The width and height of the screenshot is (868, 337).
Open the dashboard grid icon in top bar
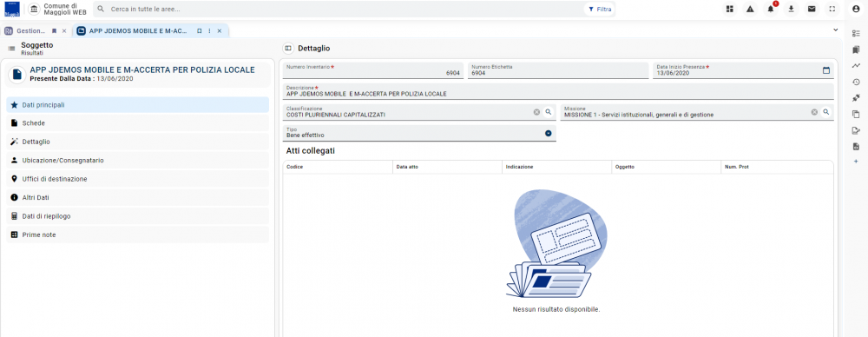coord(730,9)
